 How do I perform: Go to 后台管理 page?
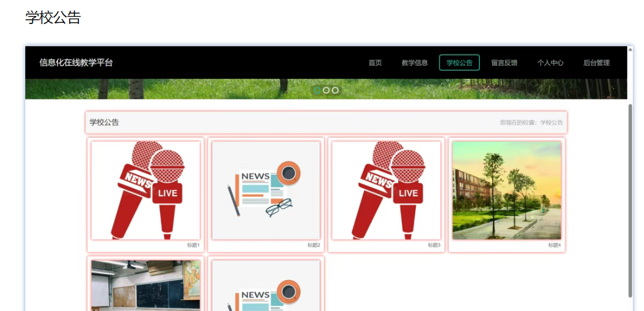point(597,63)
